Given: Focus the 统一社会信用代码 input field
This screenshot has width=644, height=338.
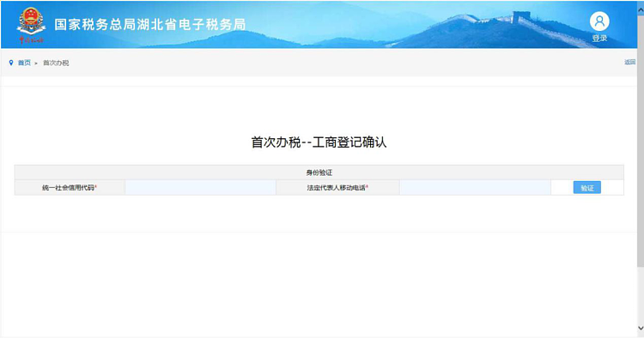Looking at the screenshot, I should point(200,188).
